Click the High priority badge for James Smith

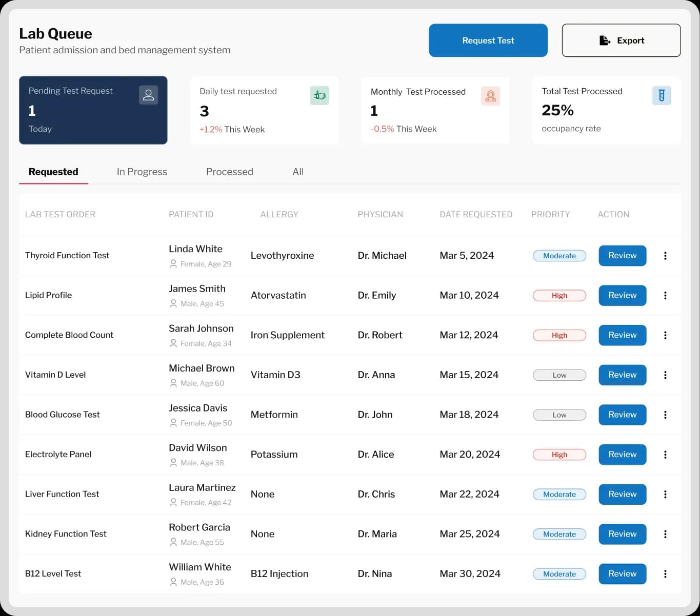[x=559, y=296]
